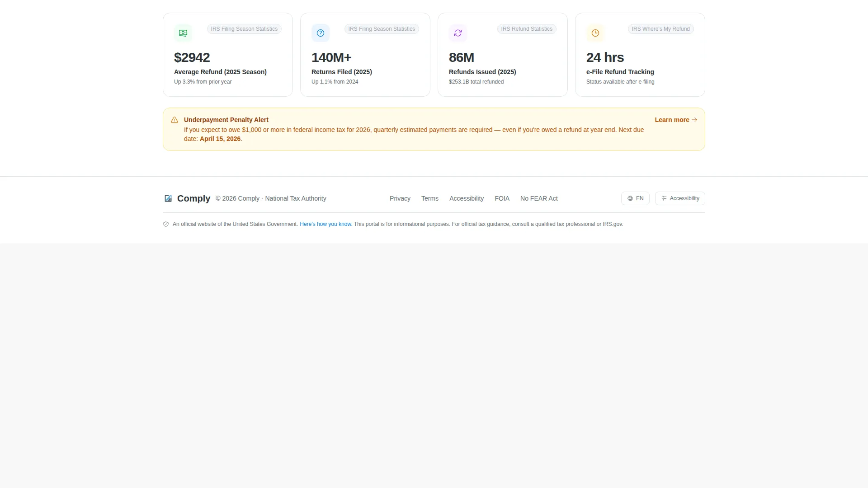This screenshot has width=868, height=488.
Task: Click the April 15, 2026 due date
Action: [x=220, y=139]
